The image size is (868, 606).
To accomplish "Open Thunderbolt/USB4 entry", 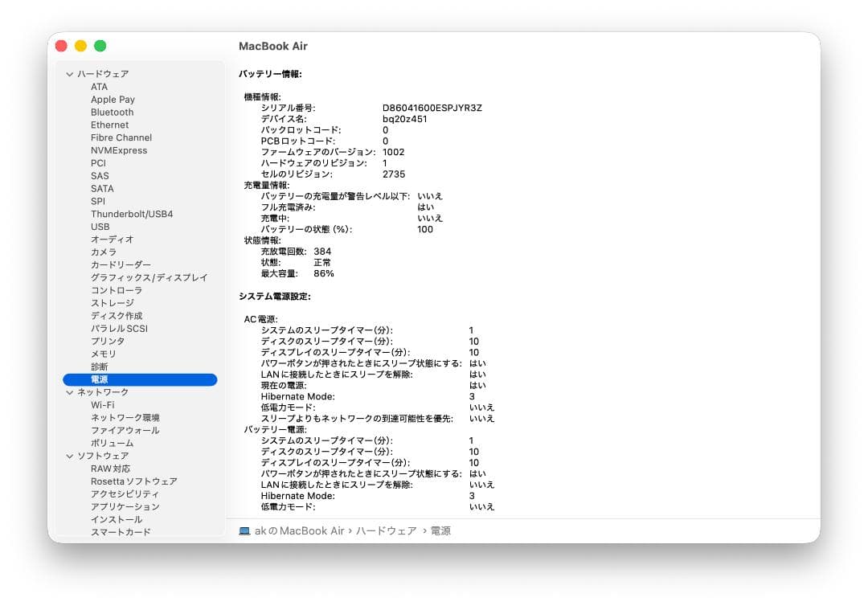I will (132, 214).
